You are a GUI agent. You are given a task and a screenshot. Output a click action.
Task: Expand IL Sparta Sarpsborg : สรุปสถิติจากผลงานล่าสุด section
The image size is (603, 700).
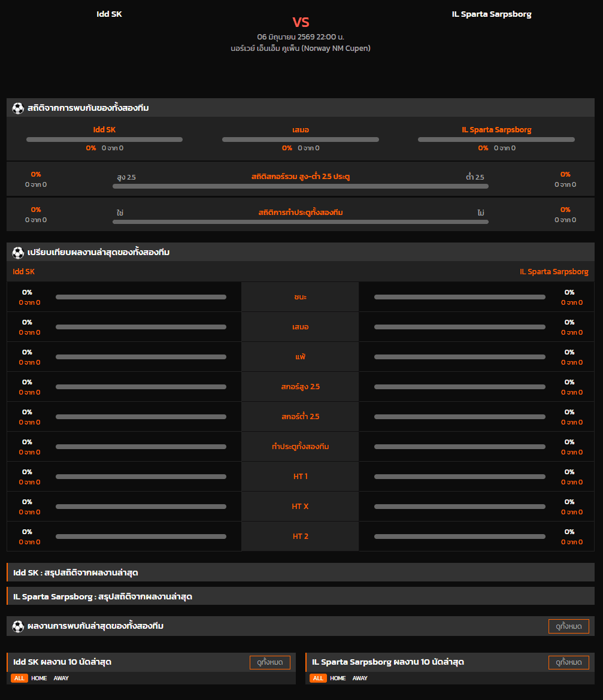click(301, 596)
